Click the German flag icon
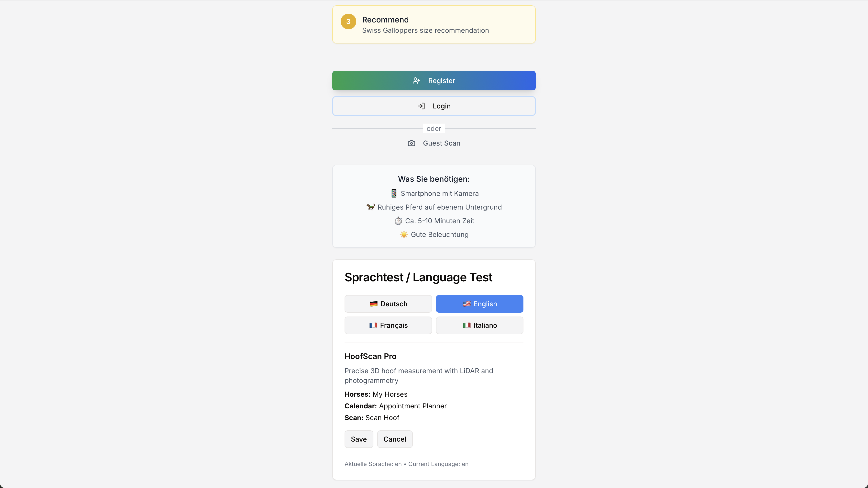868x488 pixels. (373, 304)
